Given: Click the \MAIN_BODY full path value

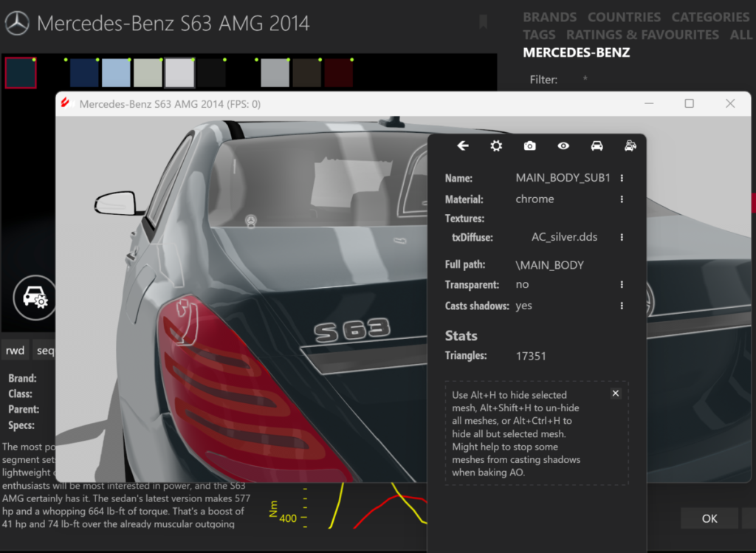Looking at the screenshot, I should [x=549, y=265].
